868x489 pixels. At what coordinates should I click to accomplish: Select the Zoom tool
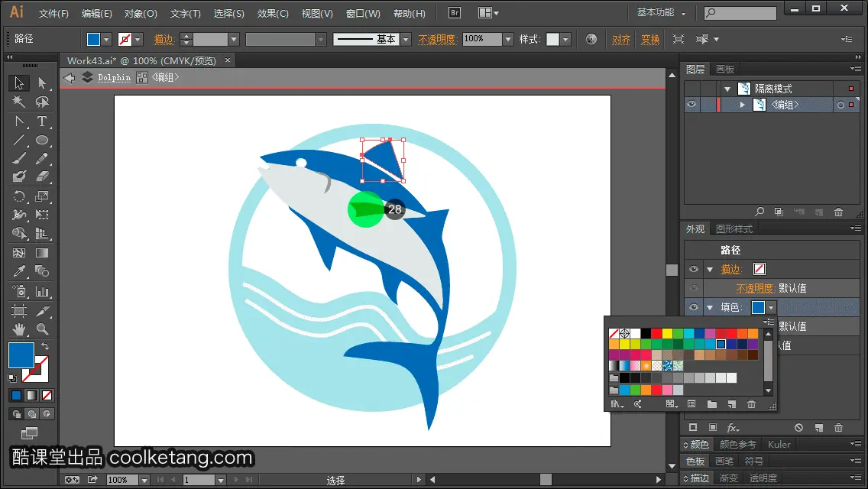coord(42,329)
